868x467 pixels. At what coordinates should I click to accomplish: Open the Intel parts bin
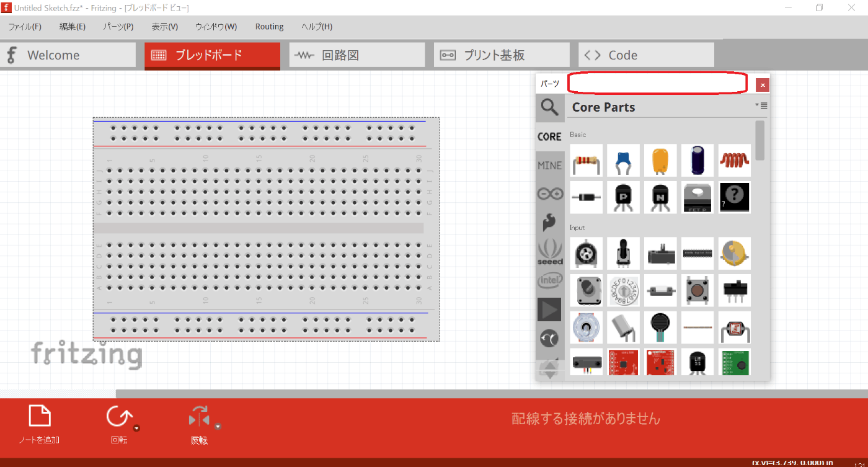pos(550,280)
